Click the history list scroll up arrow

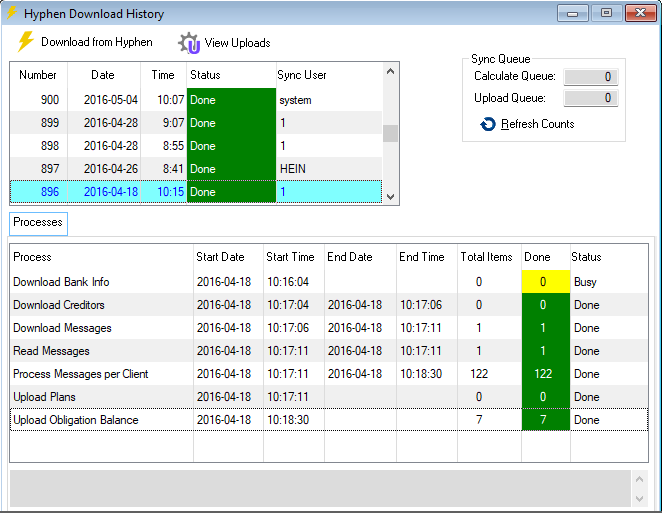pos(390,71)
